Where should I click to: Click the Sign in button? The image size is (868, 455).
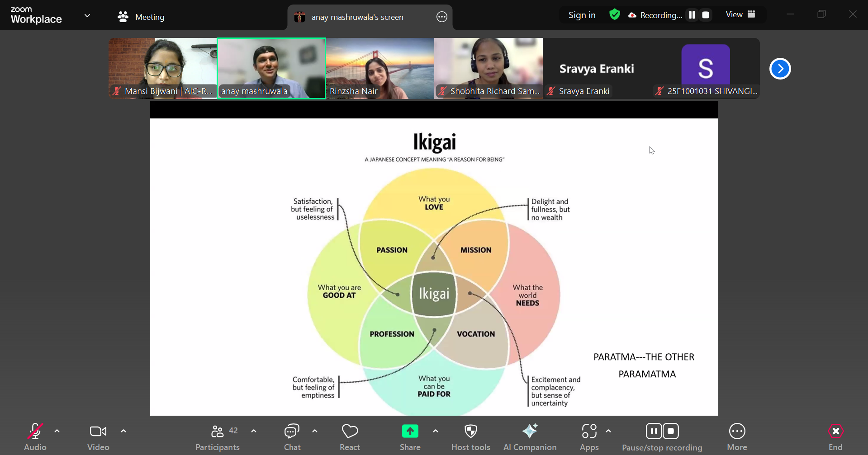(582, 15)
